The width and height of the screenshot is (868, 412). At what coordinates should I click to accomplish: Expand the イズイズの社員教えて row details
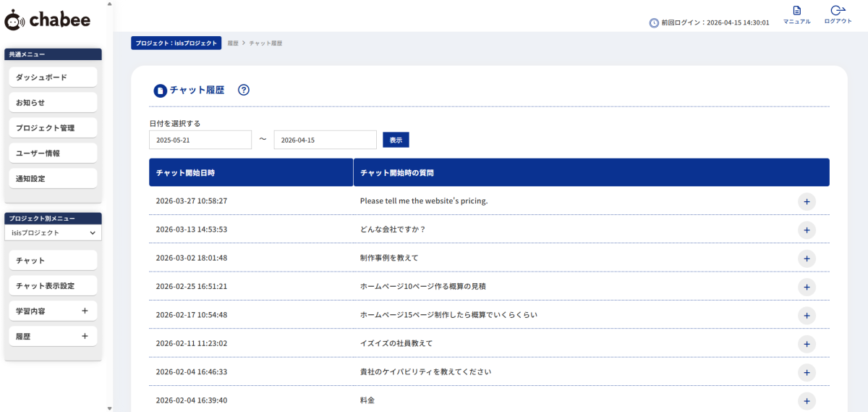click(x=807, y=343)
